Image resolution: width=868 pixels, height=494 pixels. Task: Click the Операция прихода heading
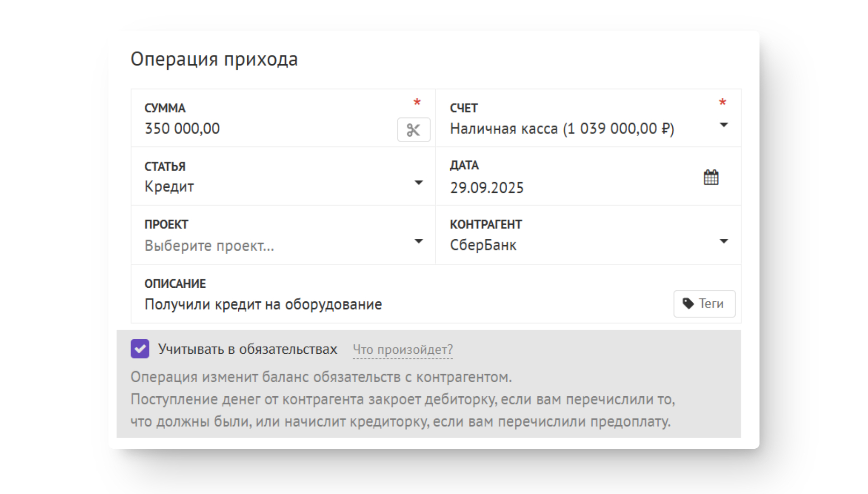[214, 59]
